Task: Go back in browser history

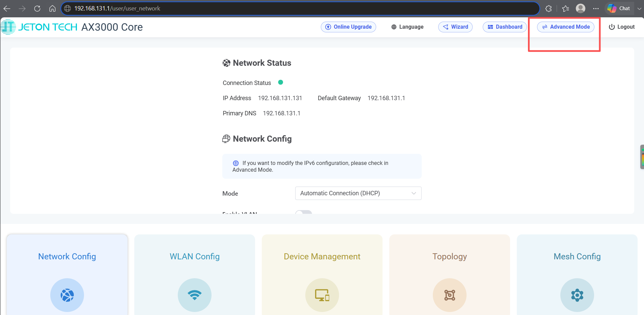Action: [x=7, y=8]
